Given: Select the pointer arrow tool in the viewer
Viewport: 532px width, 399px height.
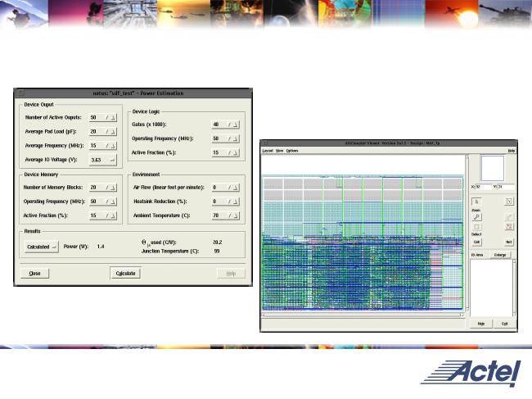Looking at the screenshot, I should 477,201.
